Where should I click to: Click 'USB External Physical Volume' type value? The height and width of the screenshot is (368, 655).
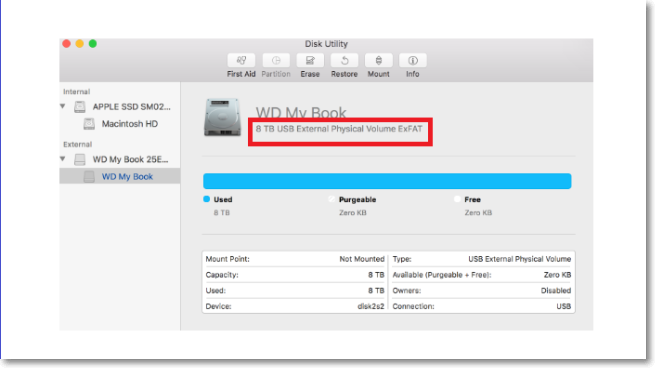(x=520, y=259)
